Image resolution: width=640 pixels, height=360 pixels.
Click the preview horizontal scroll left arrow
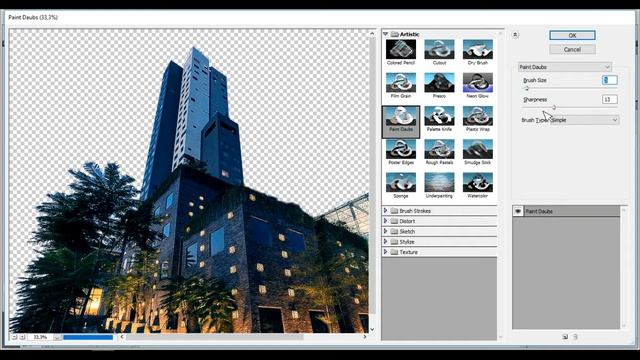(122, 337)
